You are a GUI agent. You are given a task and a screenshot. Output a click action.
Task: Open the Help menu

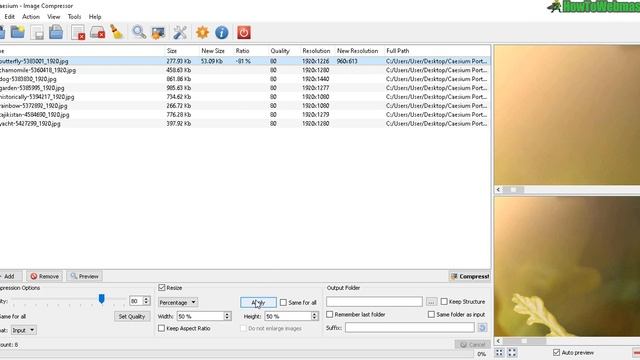95,17
